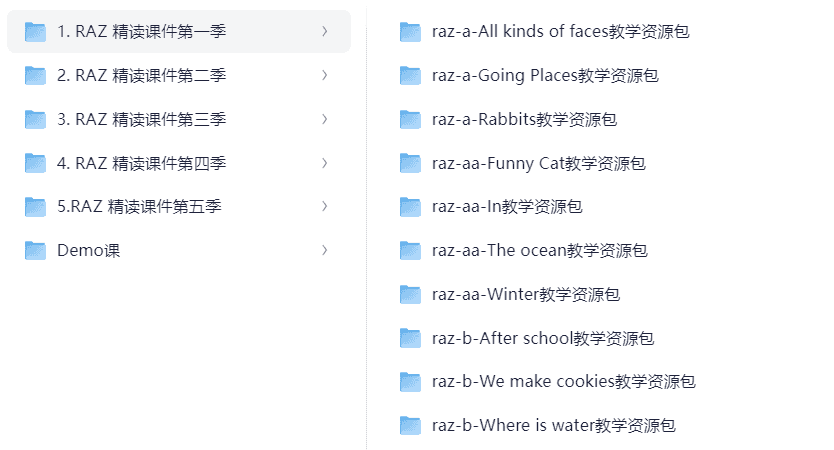The width and height of the screenshot is (834, 450).
Task: Click folder icon for raz-aa-Winter教学资源包
Action: point(410,294)
